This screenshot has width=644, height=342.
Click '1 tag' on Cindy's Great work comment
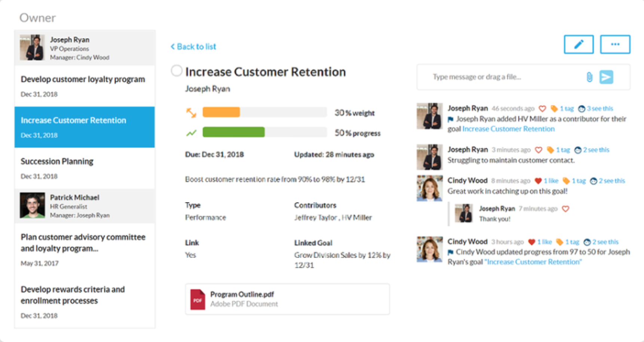point(578,181)
